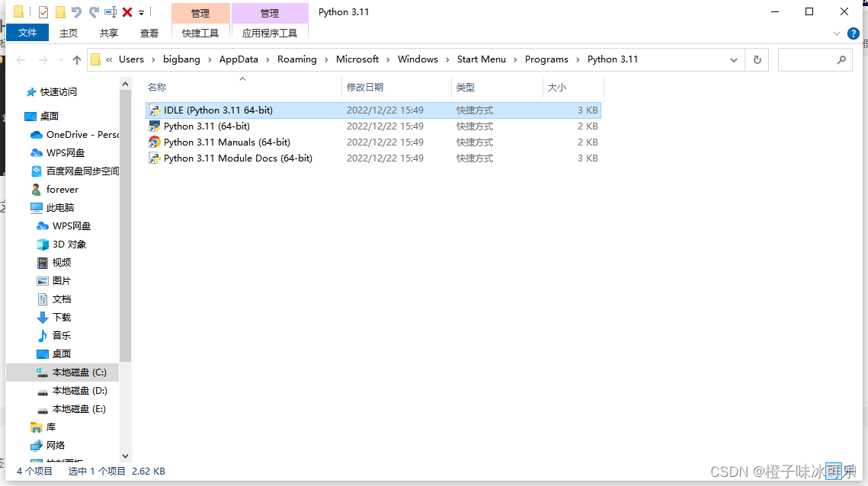Navigate to Windows in the address bar
This screenshot has height=486, width=868.
(x=418, y=59)
